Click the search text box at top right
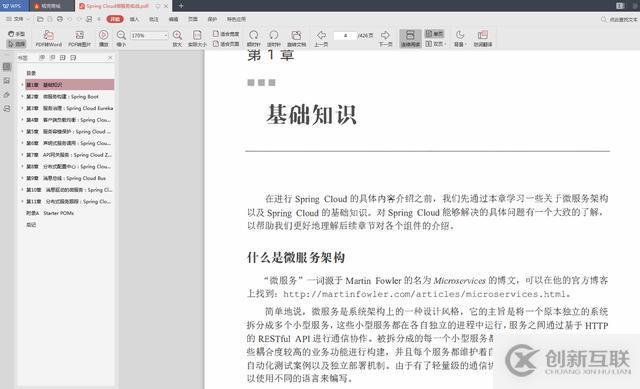Image resolution: width=640 pixels, height=389 pixels. pos(619,19)
